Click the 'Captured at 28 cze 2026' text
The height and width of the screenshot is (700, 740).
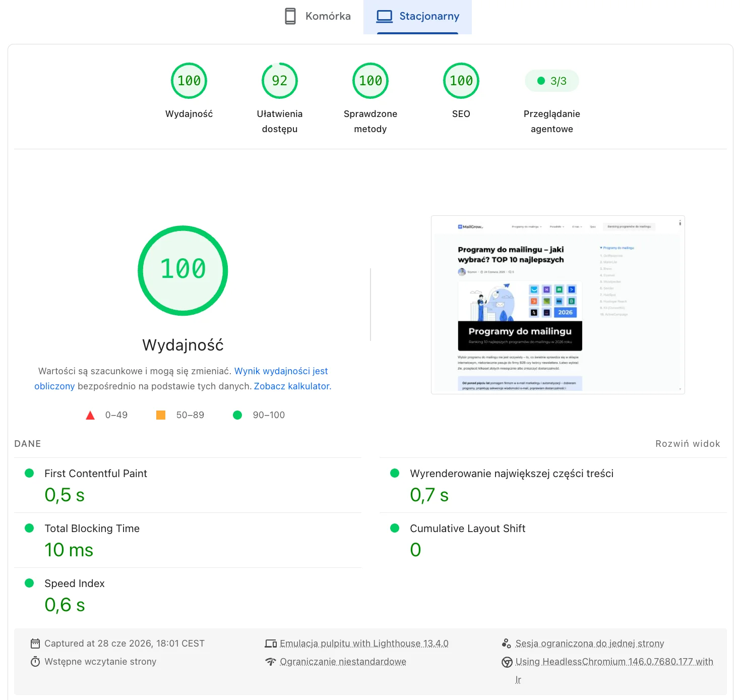point(125,644)
